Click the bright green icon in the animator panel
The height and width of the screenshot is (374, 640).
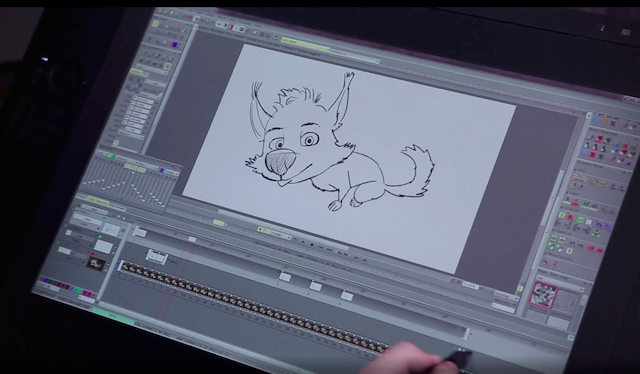(x=580, y=220)
